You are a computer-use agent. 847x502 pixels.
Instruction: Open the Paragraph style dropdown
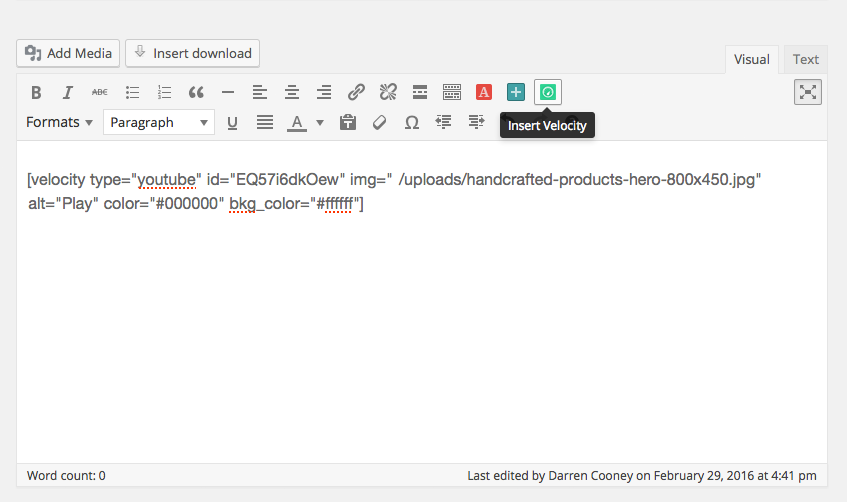coord(159,122)
